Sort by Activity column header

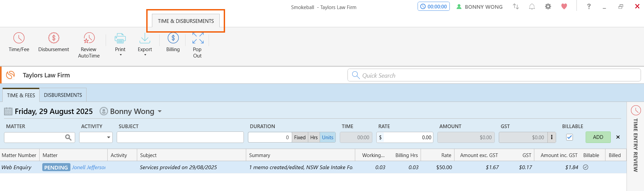(x=122, y=155)
